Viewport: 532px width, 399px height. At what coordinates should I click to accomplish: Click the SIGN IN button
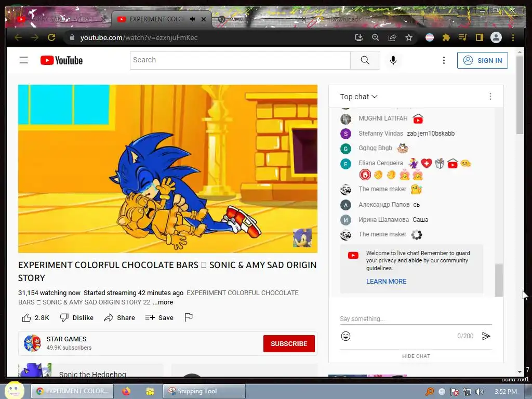tap(482, 60)
